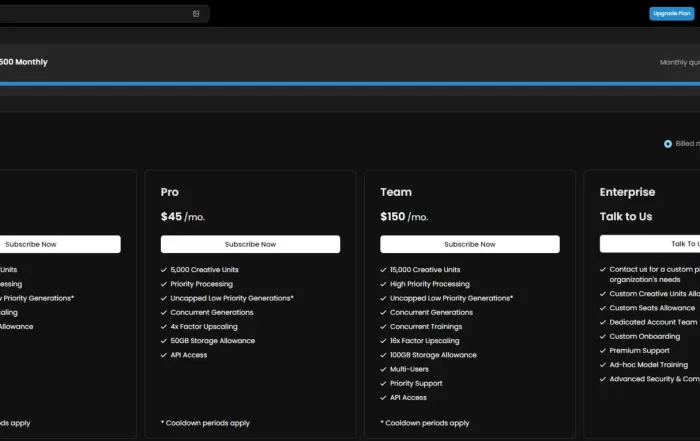700x441 pixels.
Task: Click the icon inside the search bar
Action: pyautogui.click(x=196, y=14)
